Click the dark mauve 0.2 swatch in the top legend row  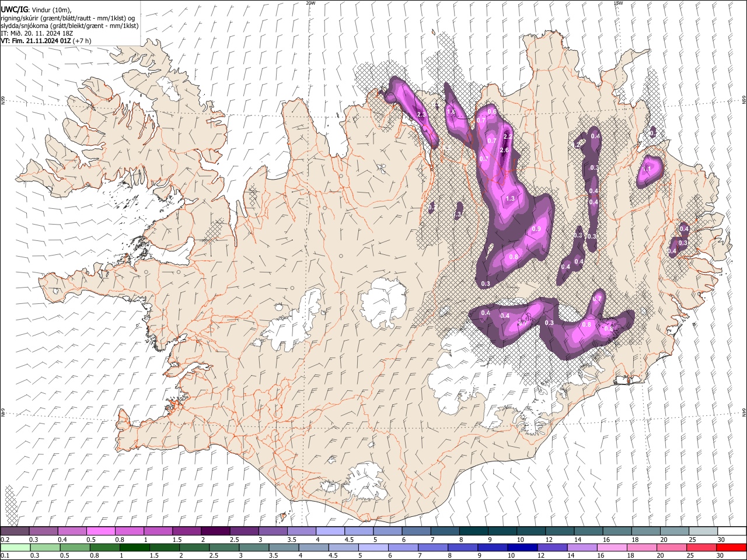click(15, 531)
